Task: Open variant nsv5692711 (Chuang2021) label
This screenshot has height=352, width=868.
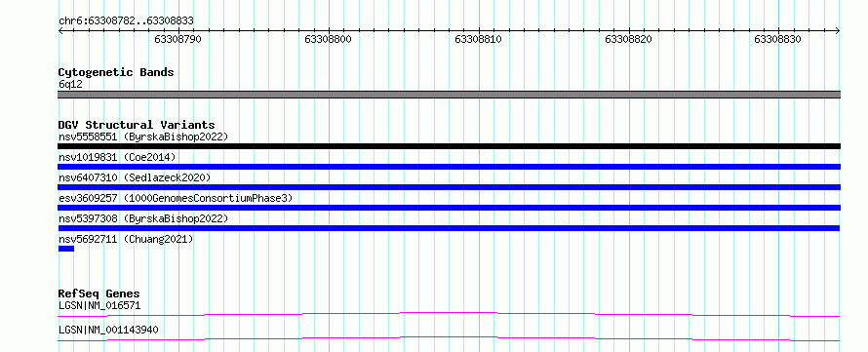Action: (126, 240)
